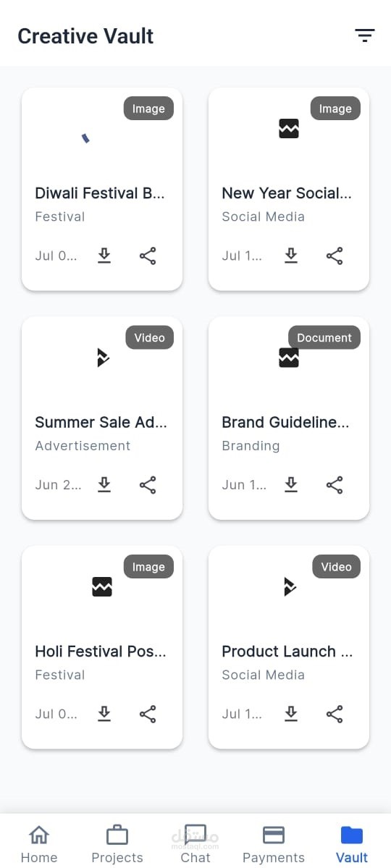Open the Payments tab
This screenshot has width=391, height=868.
[x=274, y=843]
